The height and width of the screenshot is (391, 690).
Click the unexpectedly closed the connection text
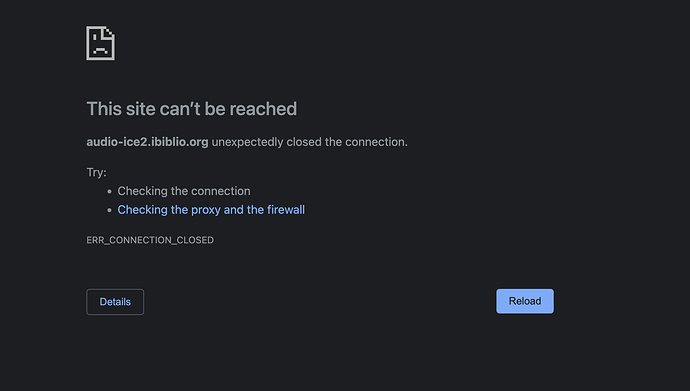pos(310,142)
